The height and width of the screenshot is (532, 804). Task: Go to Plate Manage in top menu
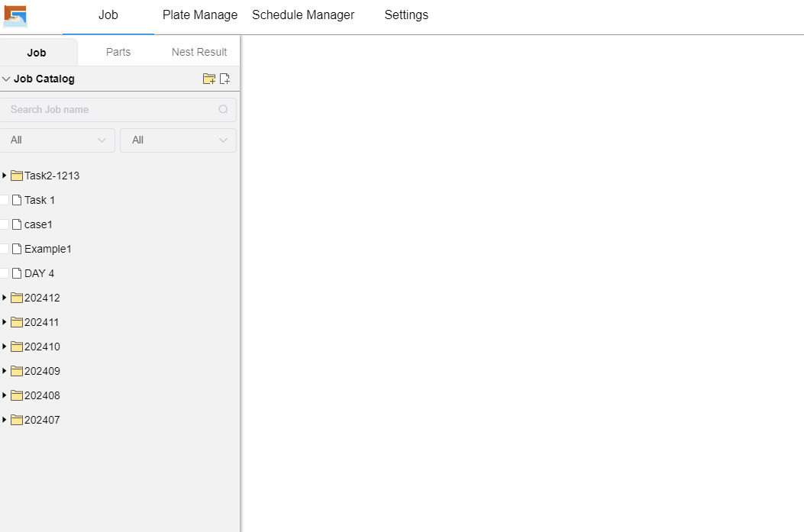click(x=200, y=15)
